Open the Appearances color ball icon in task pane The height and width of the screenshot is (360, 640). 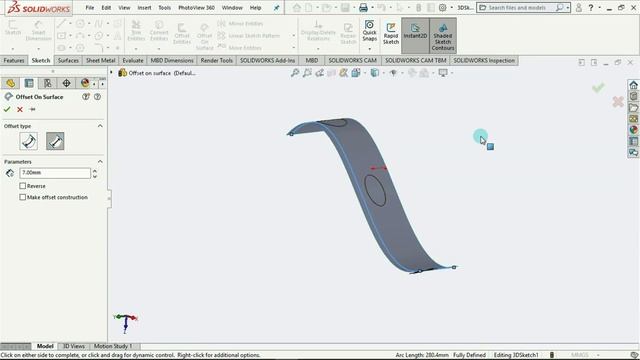click(x=633, y=130)
